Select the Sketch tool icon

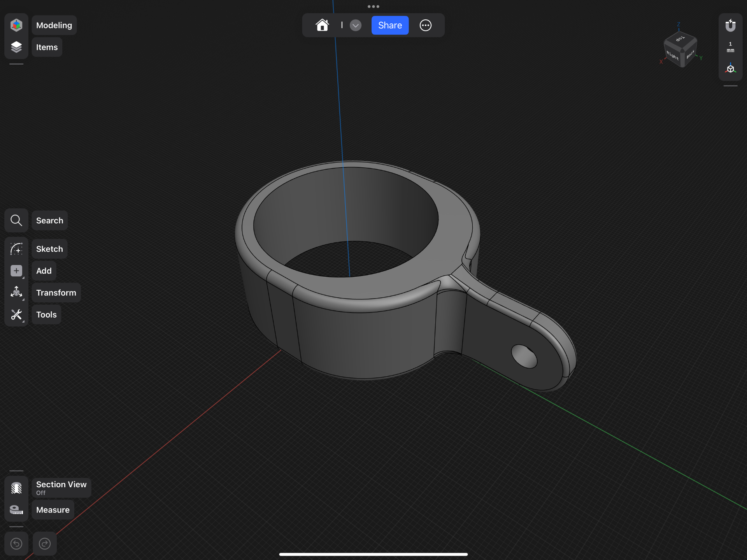click(x=16, y=249)
